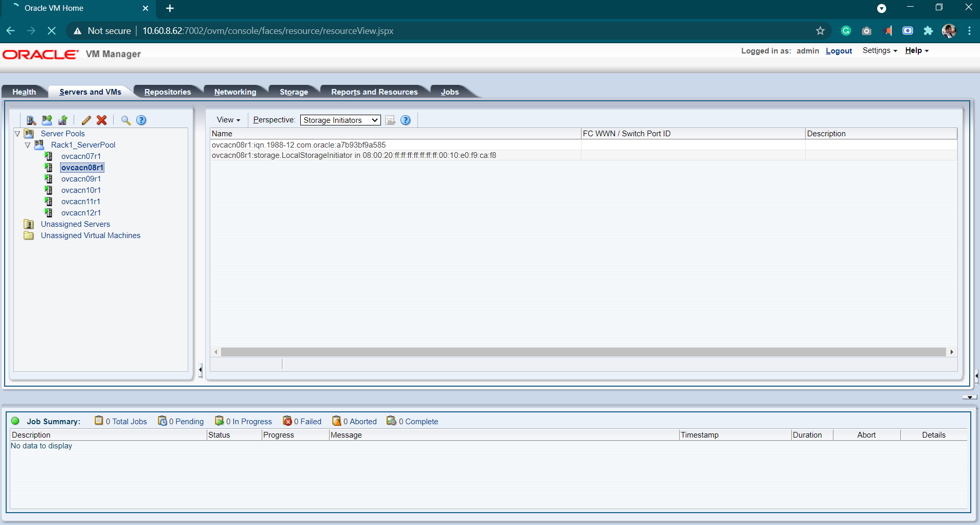Click the server icon beside ovcacn07r1
This screenshot has width=980, height=525.
pyautogui.click(x=49, y=156)
